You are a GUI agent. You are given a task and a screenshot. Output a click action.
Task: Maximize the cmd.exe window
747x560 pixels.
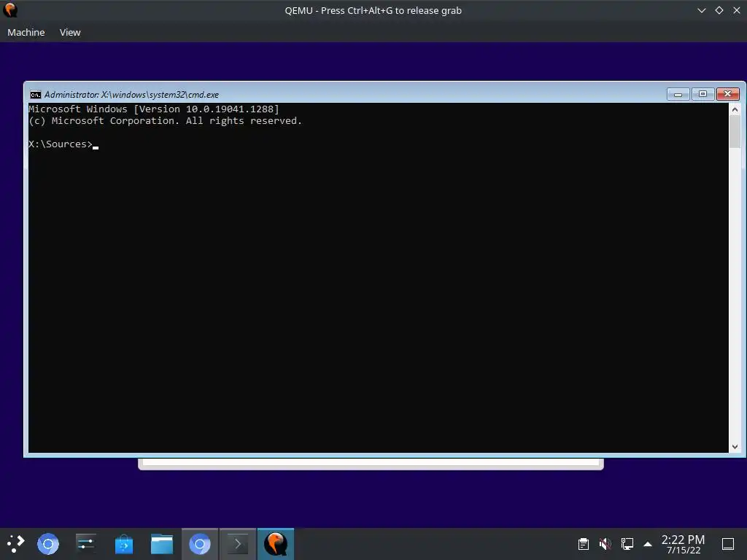(703, 94)
